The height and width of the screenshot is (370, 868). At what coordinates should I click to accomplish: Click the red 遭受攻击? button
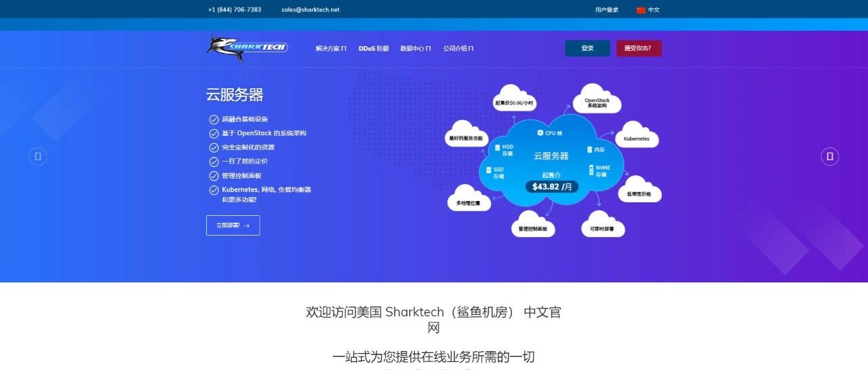(x=639, y=48)
